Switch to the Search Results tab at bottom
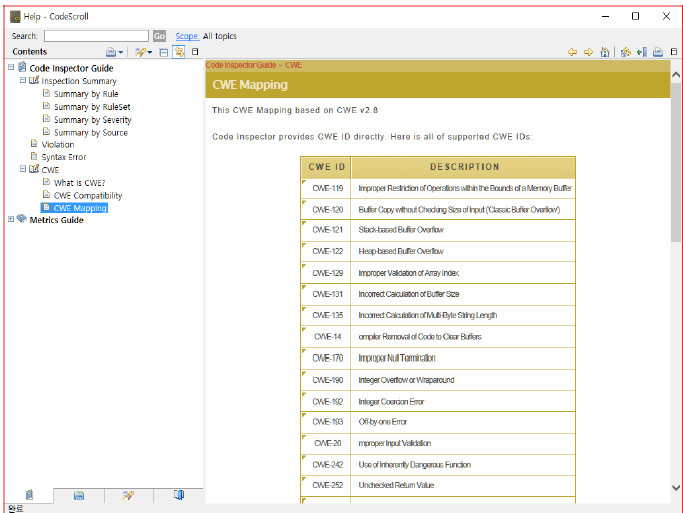This screenshot has width=683, height=513. pos(128,496)
